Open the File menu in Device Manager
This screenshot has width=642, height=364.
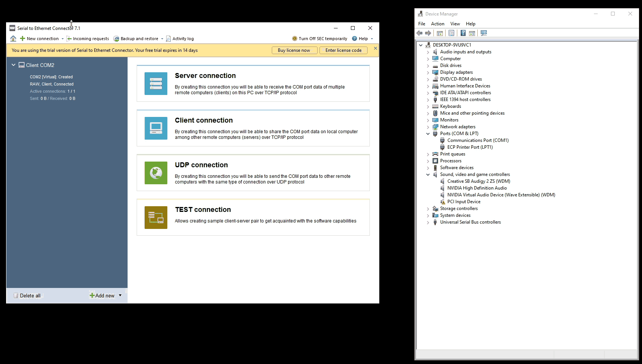(422, 24)
